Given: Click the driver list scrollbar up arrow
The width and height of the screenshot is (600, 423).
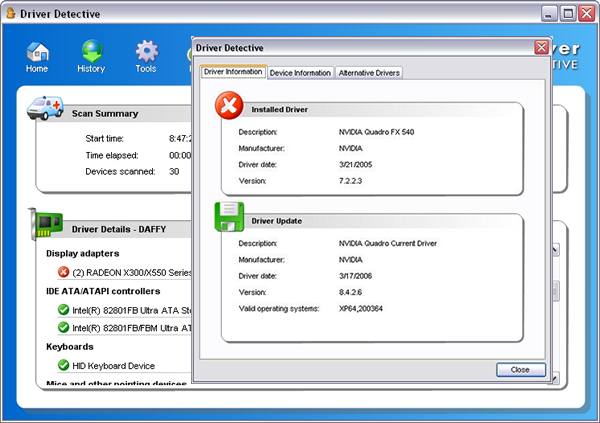Looking at the screenshot, I should click(556, 250).
